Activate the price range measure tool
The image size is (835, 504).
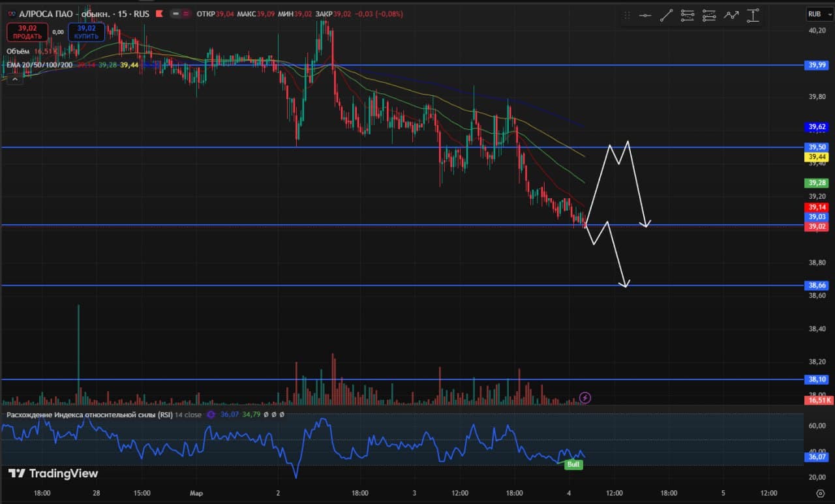point(753,16)
